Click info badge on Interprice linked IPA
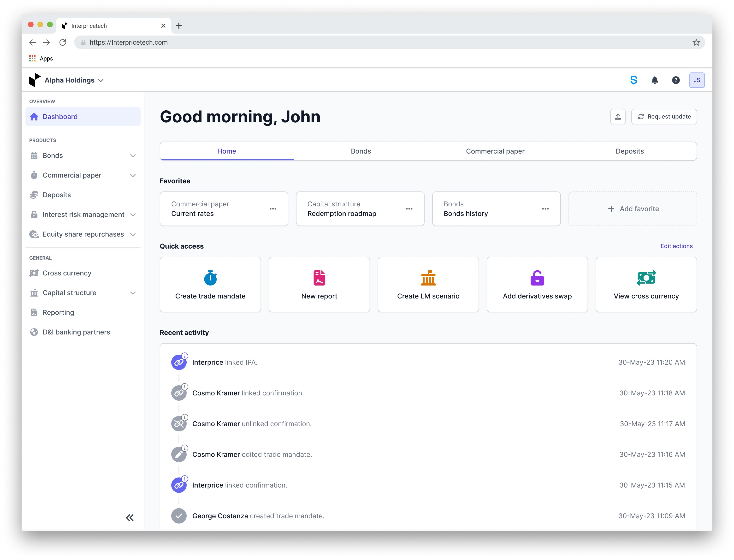The image size is (734, 560). point(185,356)
